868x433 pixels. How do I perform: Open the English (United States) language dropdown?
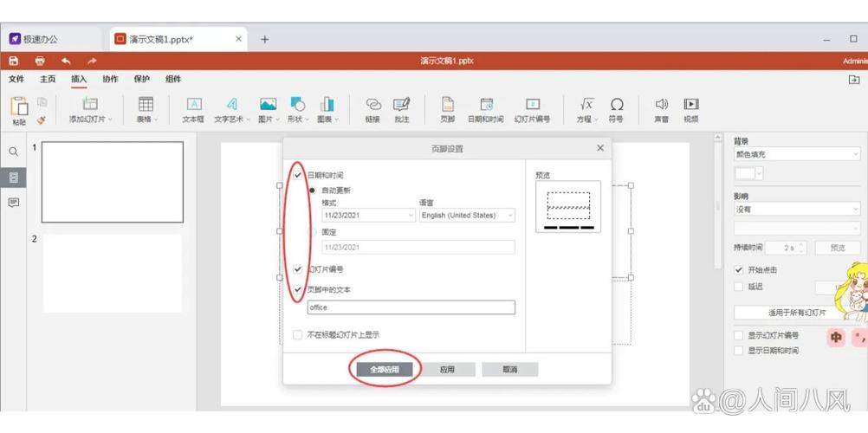[x=467, y=215]
